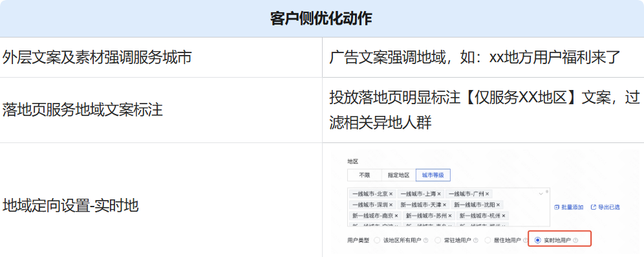The width and height of the screenshot is (644, 257).
Task: Open help icon beside 常驻地用户
Action: pos(475,240)
